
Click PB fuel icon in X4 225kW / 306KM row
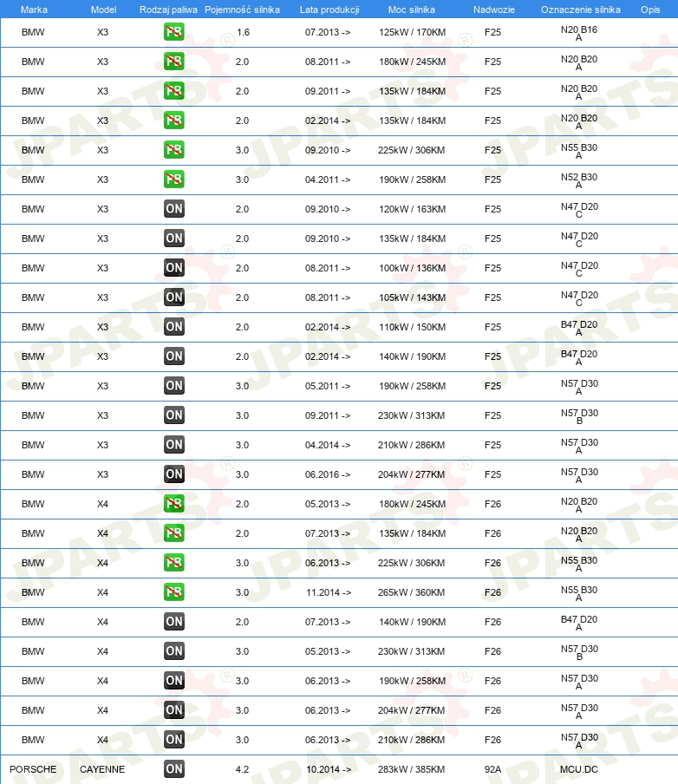pyautogui.click(x=174, y=563)
